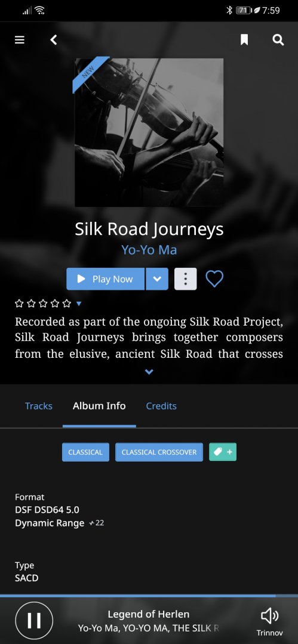Open the hamburger navigation menu
The width and height of the screenshot is (298, 644).
20,40
